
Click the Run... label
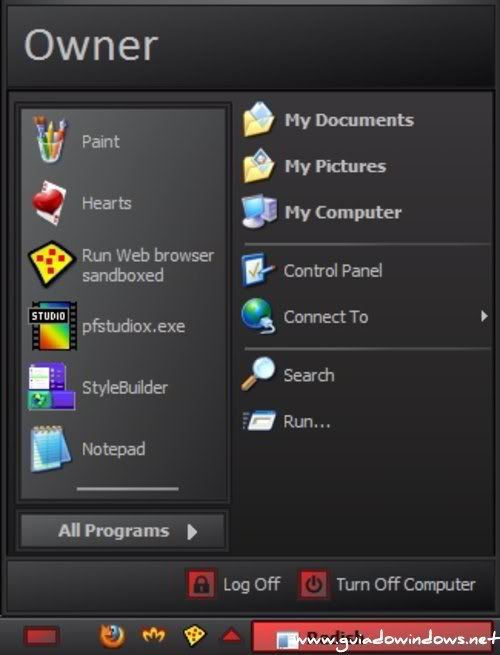click(x=307, y=421)
